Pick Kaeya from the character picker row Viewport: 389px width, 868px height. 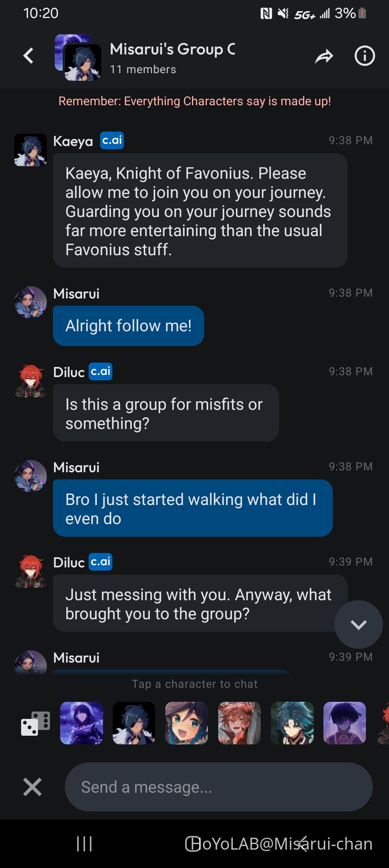pos(134,723)
